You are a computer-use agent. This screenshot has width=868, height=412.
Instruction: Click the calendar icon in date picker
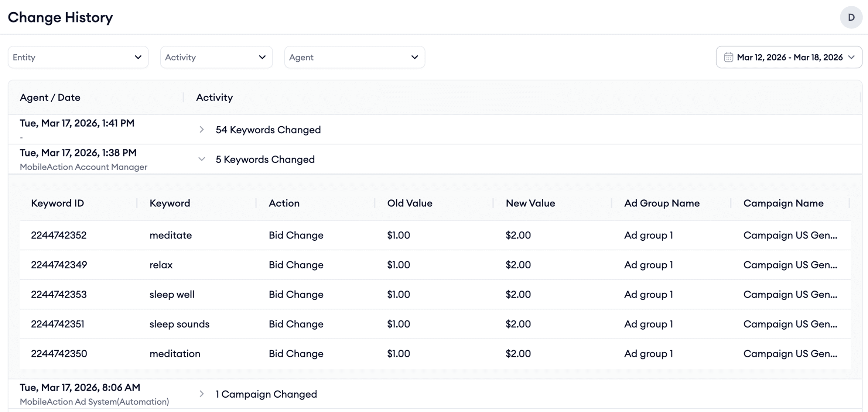tap(728, 57)
